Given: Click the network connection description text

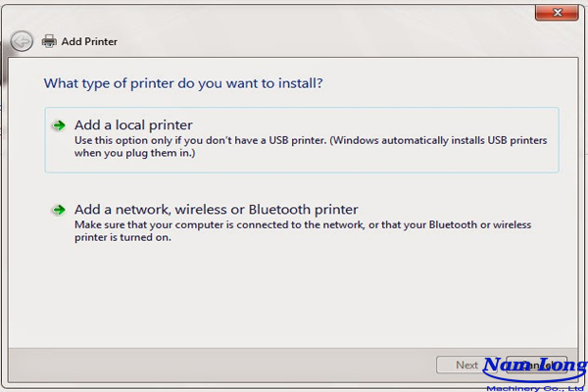Looking at the screenshot, I should 302,225.
